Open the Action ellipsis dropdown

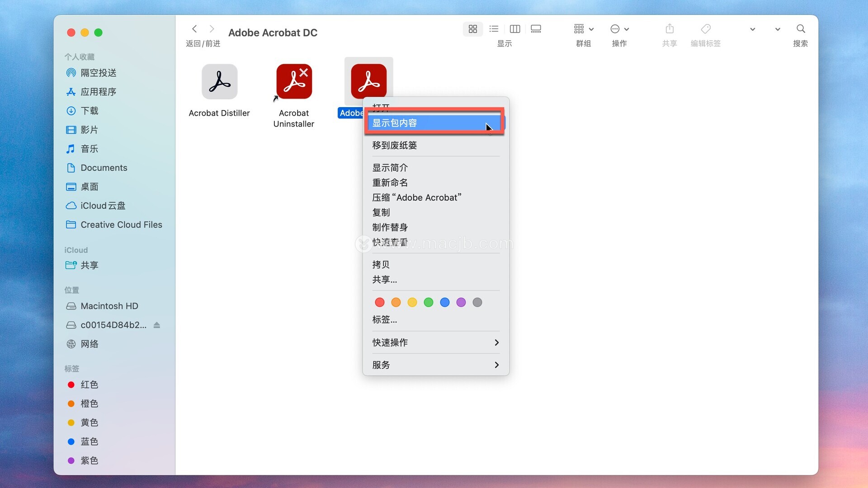(x=619, y=29)
